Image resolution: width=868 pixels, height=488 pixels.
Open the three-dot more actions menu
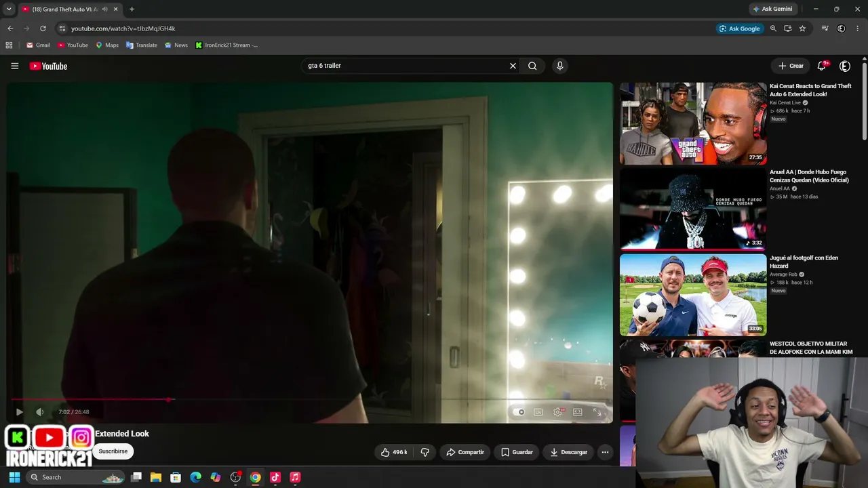click(x=605, y=452)
